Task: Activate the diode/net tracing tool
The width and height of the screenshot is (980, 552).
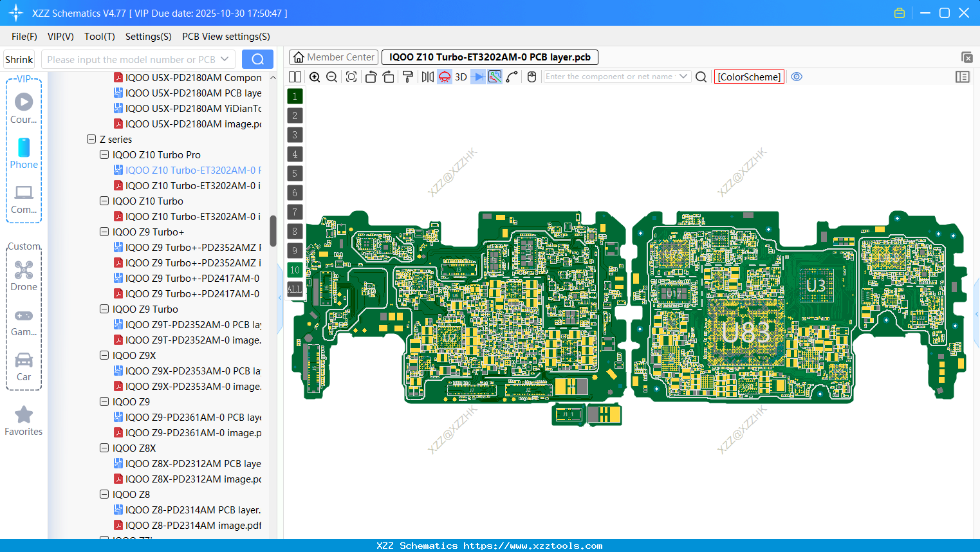Action: pyautogui.click(x=478, y=77)
